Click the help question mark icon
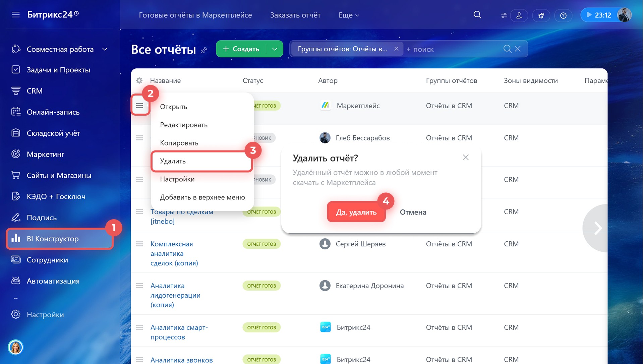This screenshot has height=364, width=643. pos(563,15)
